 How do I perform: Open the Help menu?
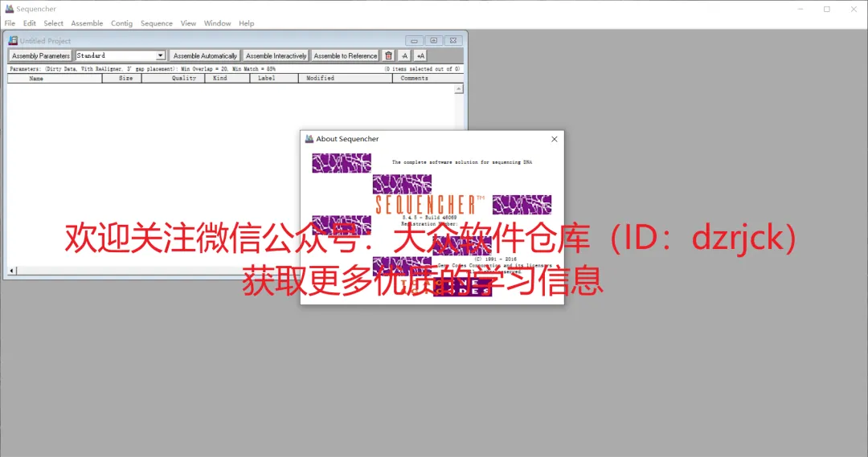point(247,23)
